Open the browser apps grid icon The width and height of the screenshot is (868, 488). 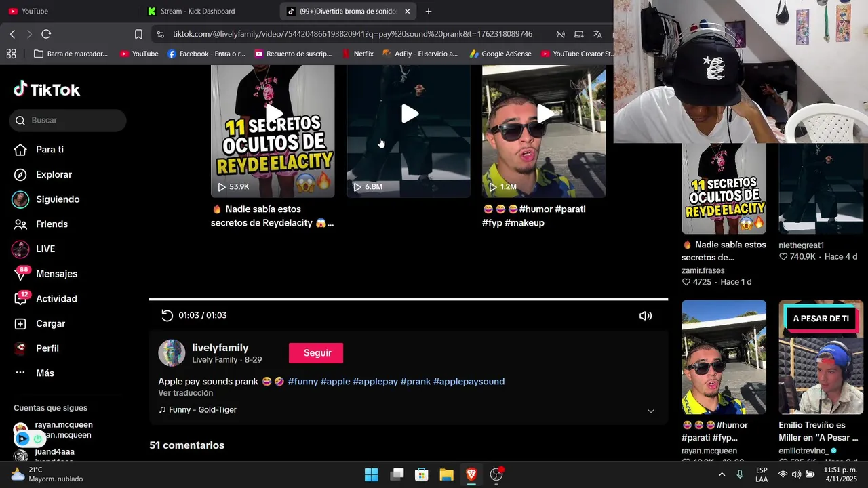[11, 54]
